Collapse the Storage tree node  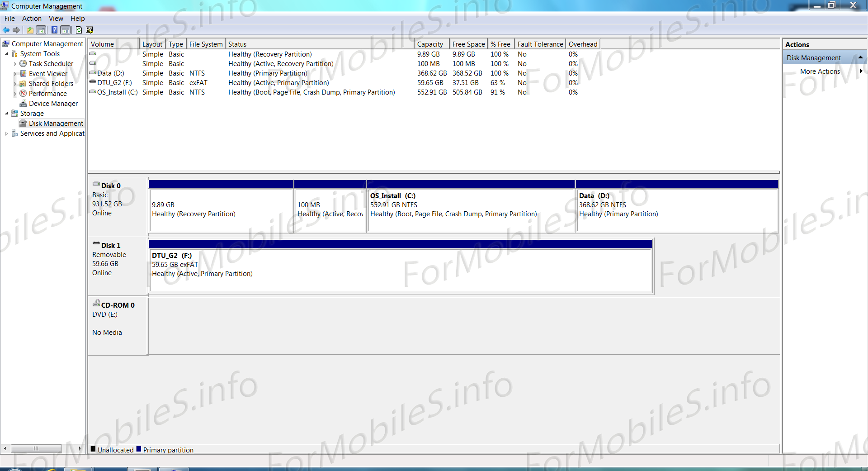coord(6,114)
